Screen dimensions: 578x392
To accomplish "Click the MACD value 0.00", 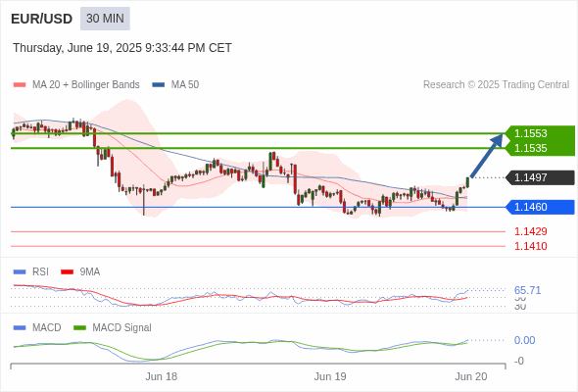I will click(524, 340).
